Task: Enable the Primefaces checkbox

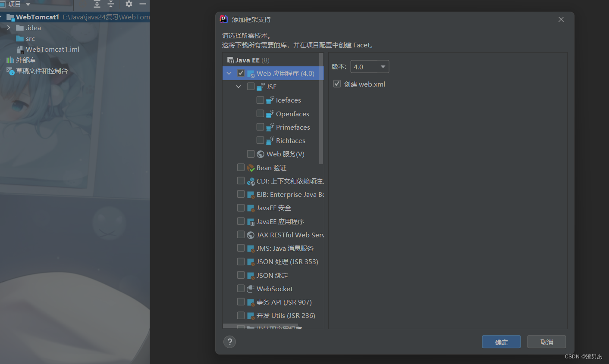Action: [260, 127]
